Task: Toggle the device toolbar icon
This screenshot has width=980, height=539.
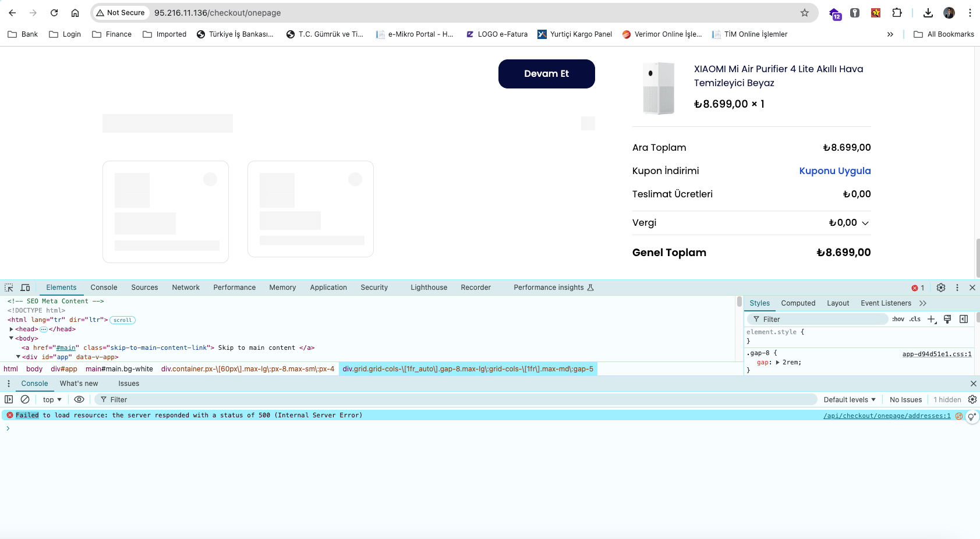Action: click(25, 288)
